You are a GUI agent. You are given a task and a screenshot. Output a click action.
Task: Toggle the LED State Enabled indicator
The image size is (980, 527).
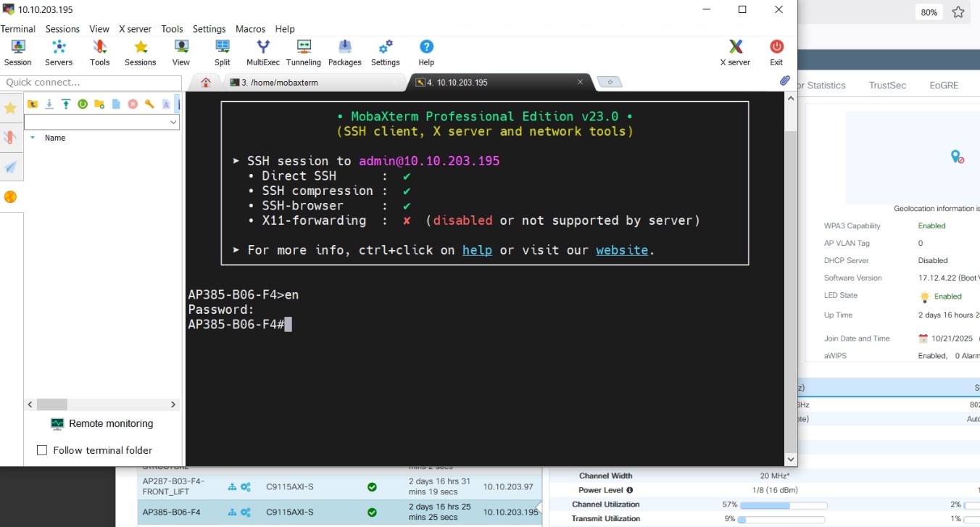[925, 296]
